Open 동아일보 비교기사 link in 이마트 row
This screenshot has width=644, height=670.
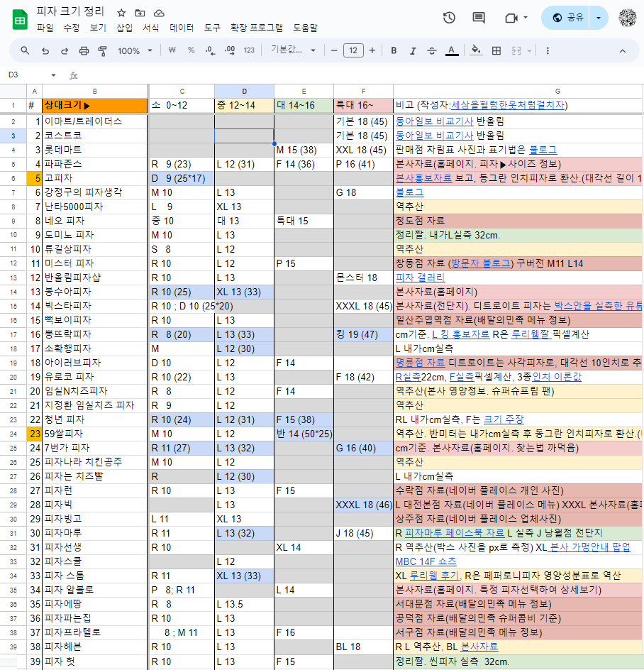(x=434, y=121)
